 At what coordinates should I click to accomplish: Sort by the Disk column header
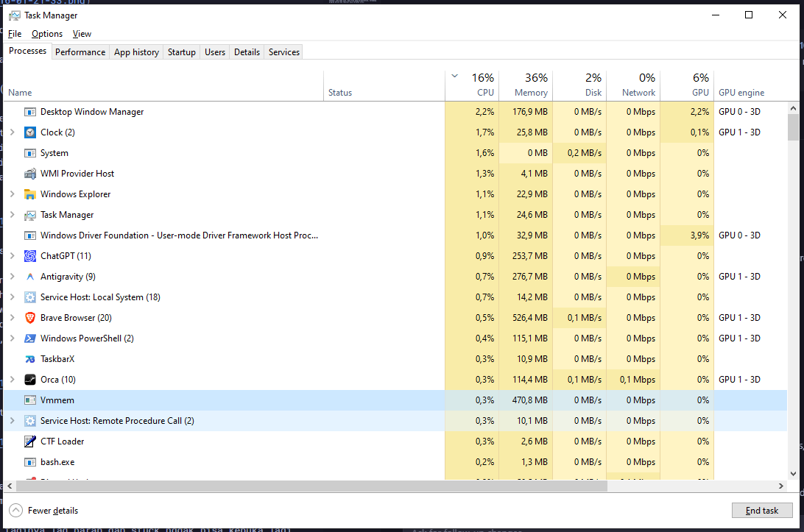[x=579, y=85]
